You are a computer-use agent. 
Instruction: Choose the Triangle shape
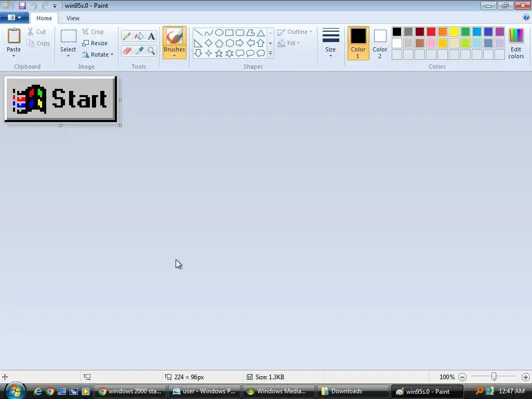tap(261, 33)
